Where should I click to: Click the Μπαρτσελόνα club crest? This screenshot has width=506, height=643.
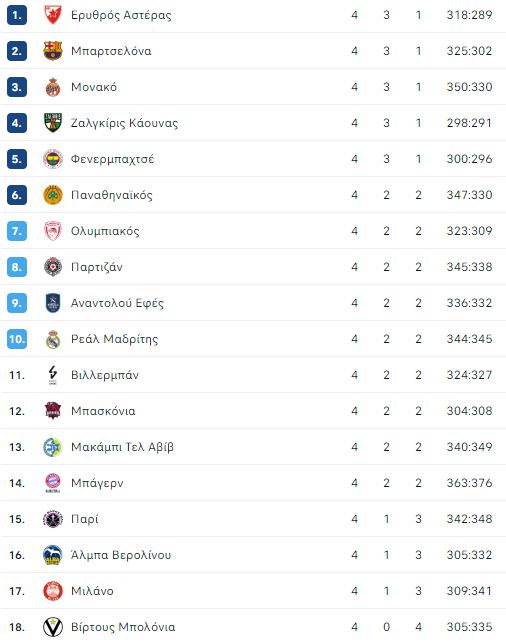[53, 51]
